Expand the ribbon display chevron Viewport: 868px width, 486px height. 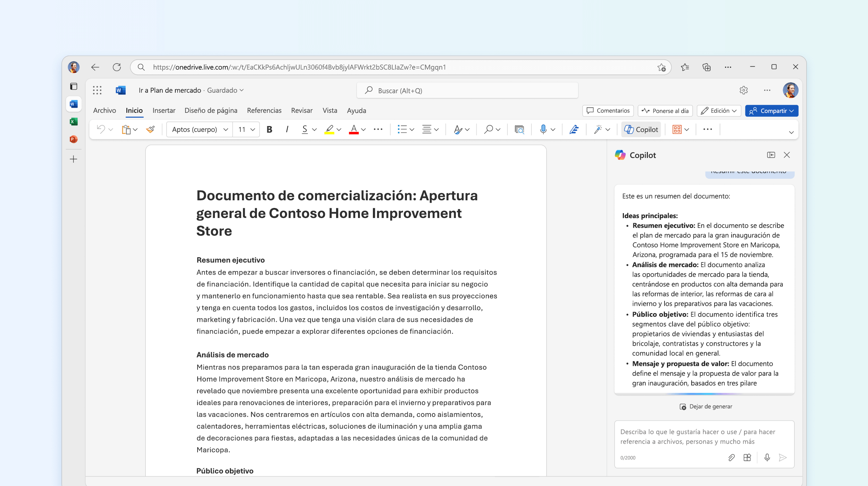(791, 132)
